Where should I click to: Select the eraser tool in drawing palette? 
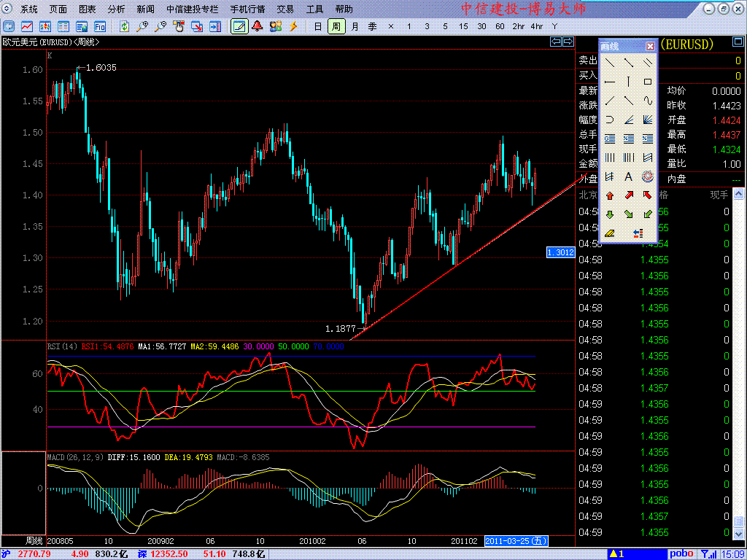[x=610, y=233]
